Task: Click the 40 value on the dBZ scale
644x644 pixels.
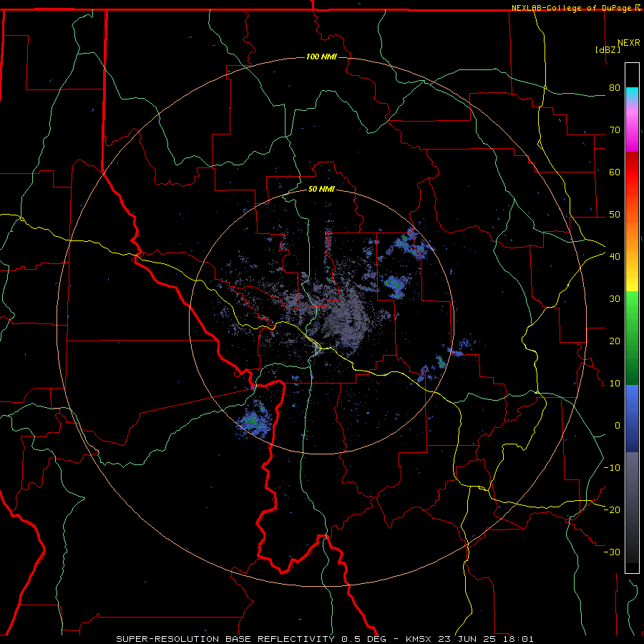Action: (x=615, y=257)
